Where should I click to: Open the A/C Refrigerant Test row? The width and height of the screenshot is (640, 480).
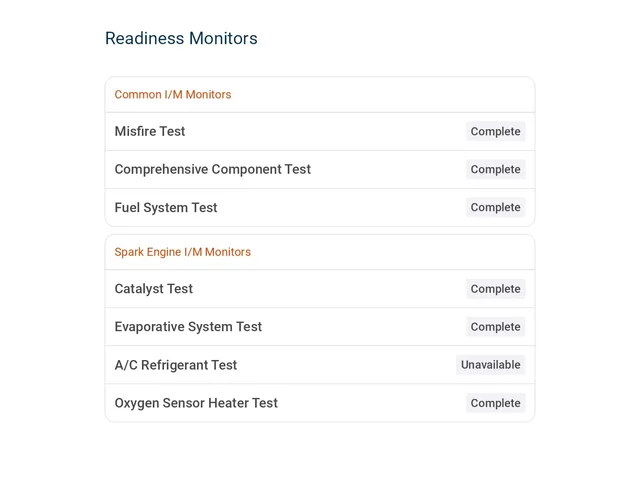[x=320, y=365]
